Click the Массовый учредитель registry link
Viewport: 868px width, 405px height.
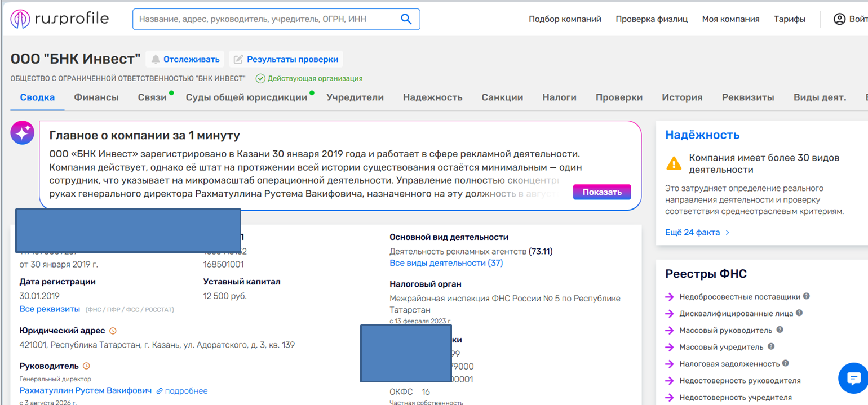[x=721, y=348]
